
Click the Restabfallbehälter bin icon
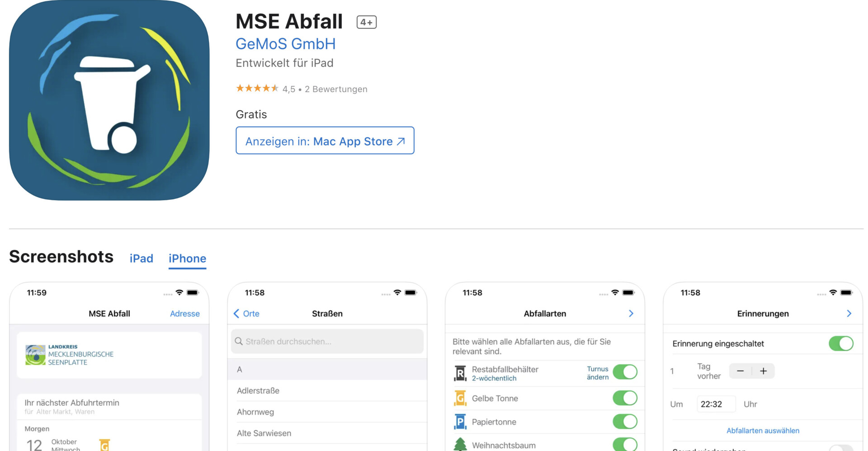tap(460, 373)
